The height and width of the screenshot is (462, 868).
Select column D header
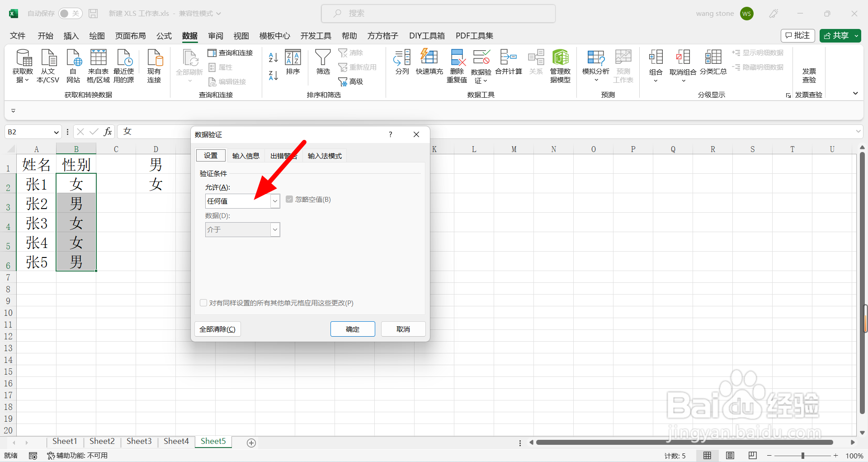156,149
